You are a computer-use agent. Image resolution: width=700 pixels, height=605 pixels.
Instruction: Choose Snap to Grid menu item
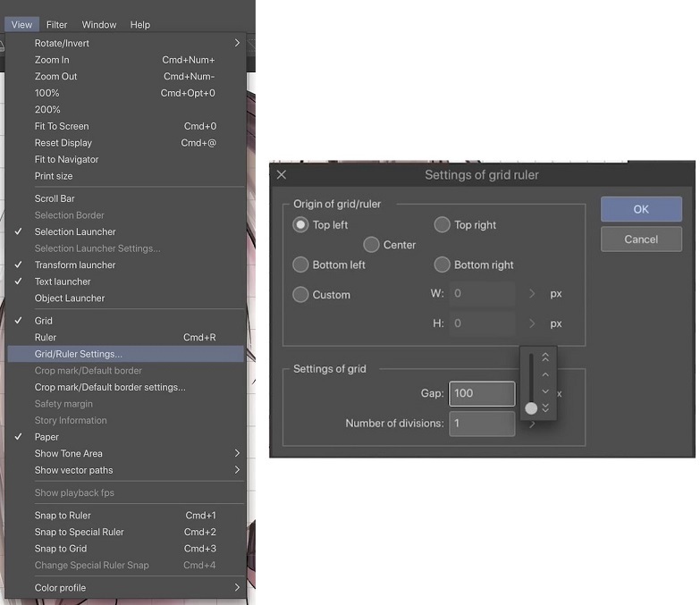(126, 549)
